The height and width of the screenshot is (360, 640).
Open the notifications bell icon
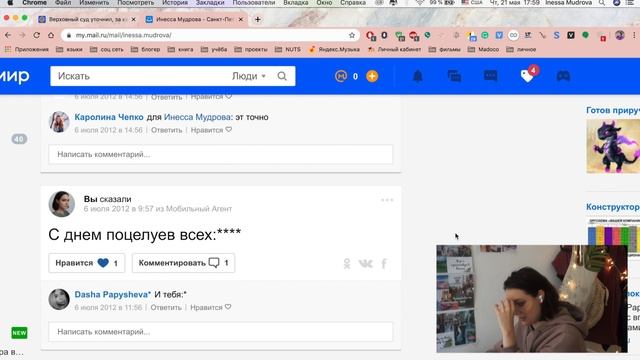(418, 76)
